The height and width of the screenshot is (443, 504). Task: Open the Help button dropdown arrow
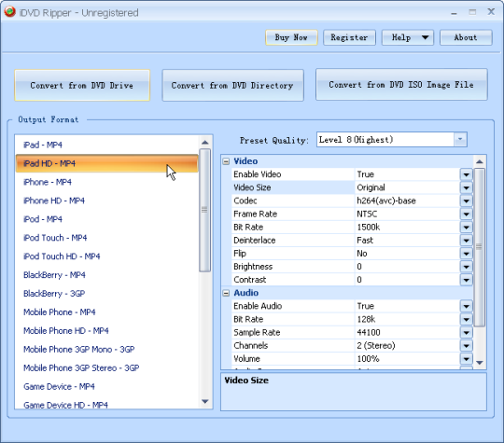tap(425, 37)
